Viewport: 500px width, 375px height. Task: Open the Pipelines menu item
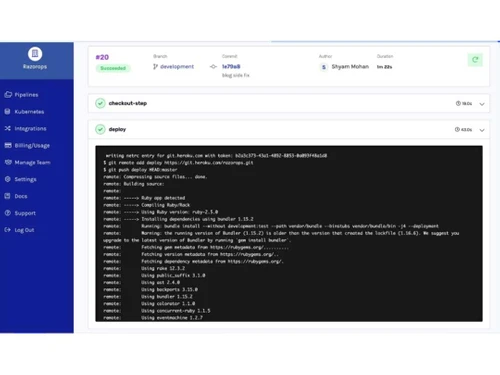[x=26, y=95]
